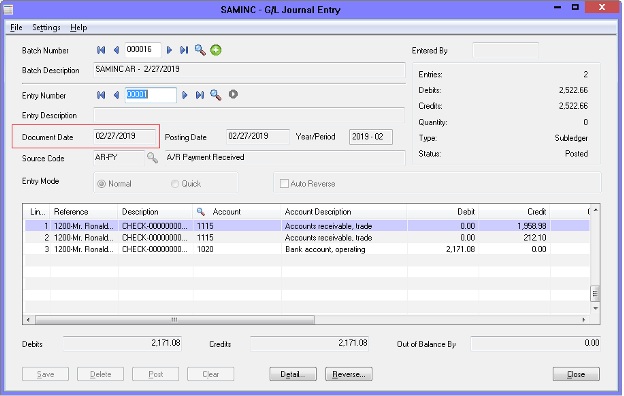Toggle the Auto Reverse checkbox
The image size is (624, 396).
point(284,184)
